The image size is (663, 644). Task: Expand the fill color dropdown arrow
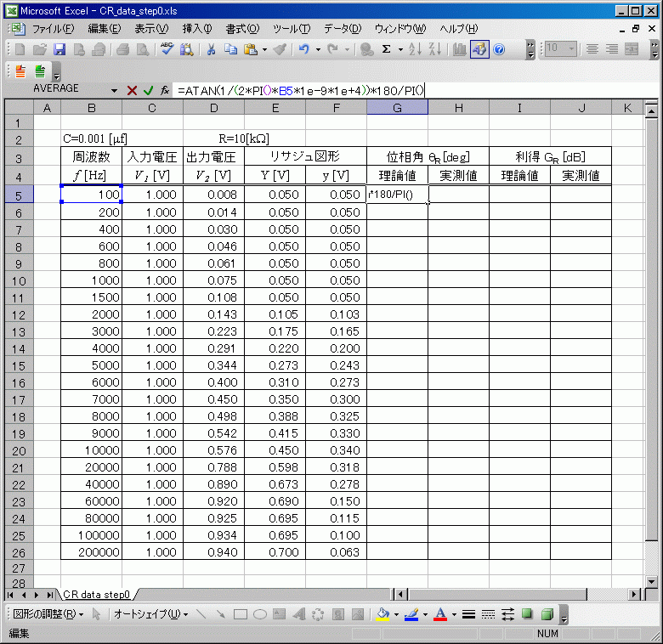point(398,614)
